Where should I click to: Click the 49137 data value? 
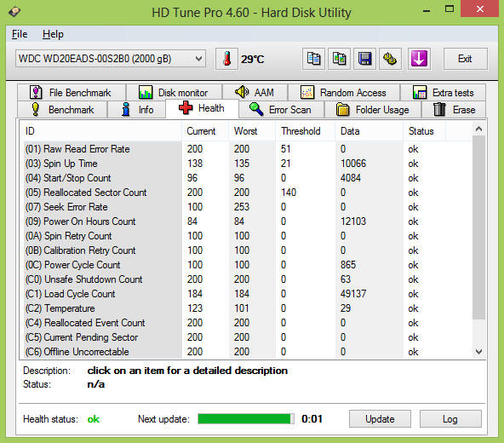point(353,294)
